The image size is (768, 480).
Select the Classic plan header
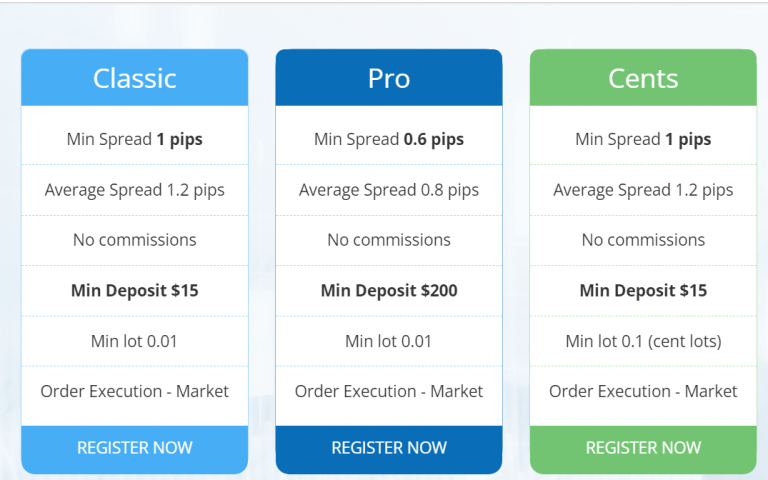pyautogui.click(x=135, y=78)
